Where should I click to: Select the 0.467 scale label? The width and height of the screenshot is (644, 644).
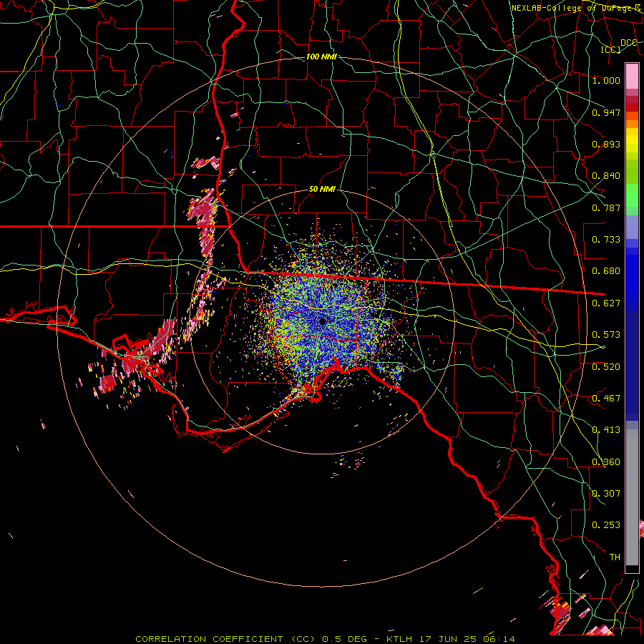click(x=606, y=399)
